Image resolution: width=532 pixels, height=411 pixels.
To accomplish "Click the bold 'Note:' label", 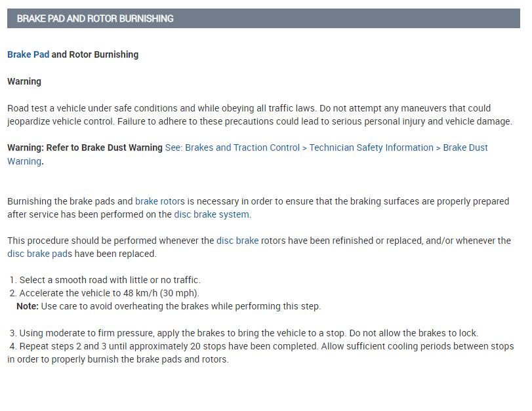I will [x=28, y=306].
